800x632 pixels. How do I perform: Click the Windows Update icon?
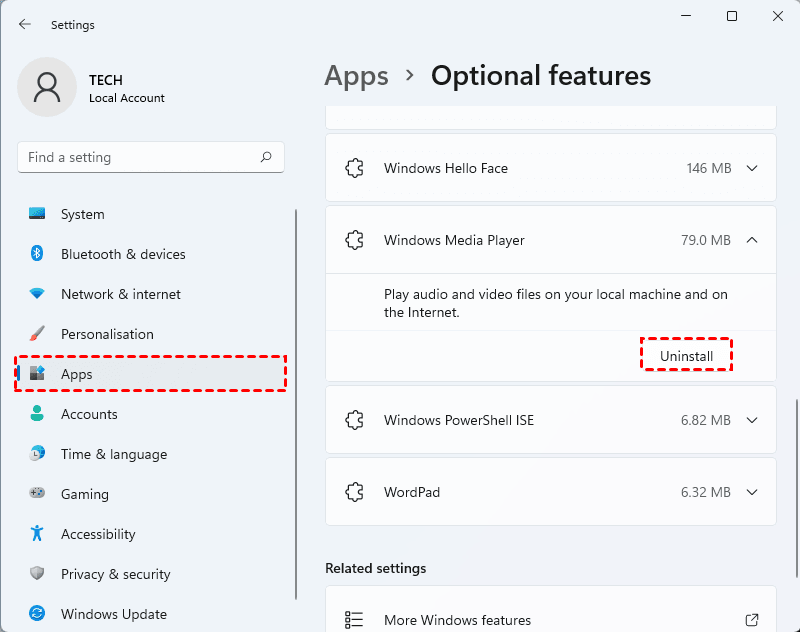tap(37, 614)
